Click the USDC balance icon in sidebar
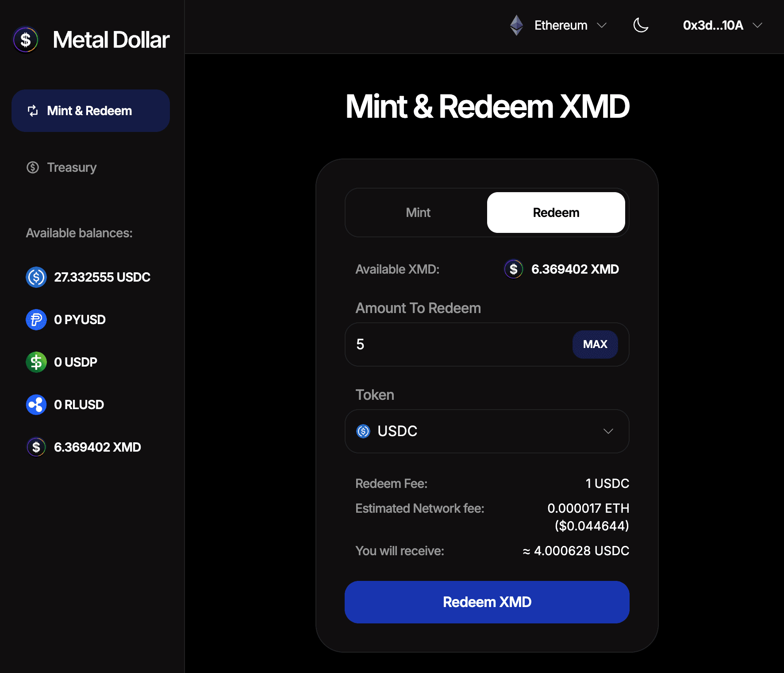 point(36,277)
